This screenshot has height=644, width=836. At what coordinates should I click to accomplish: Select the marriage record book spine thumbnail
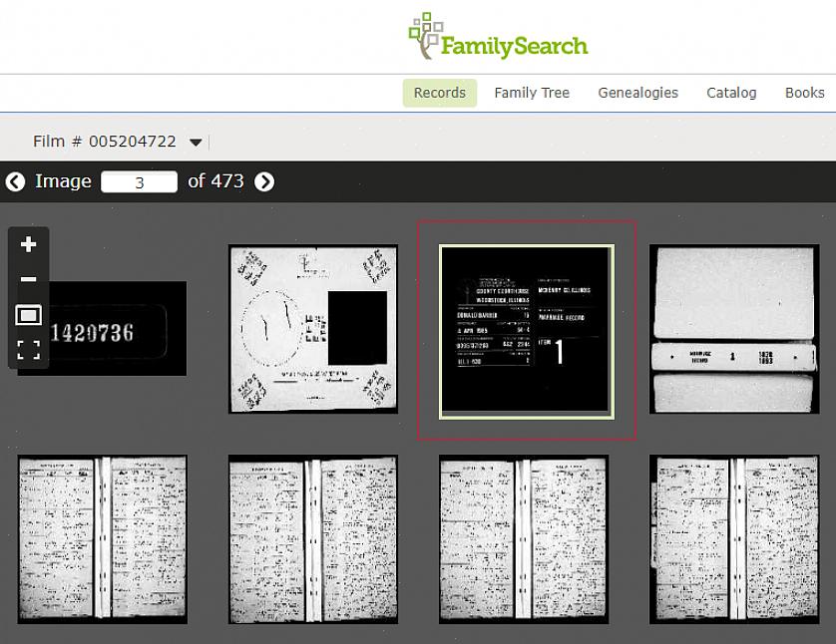pos(733,329)
